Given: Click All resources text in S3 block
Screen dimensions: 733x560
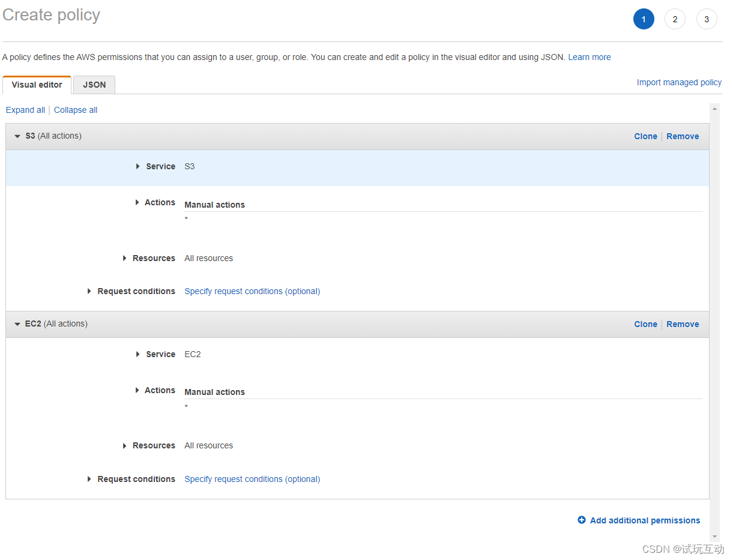Looking at the screenshot, I should click(208, 258).
